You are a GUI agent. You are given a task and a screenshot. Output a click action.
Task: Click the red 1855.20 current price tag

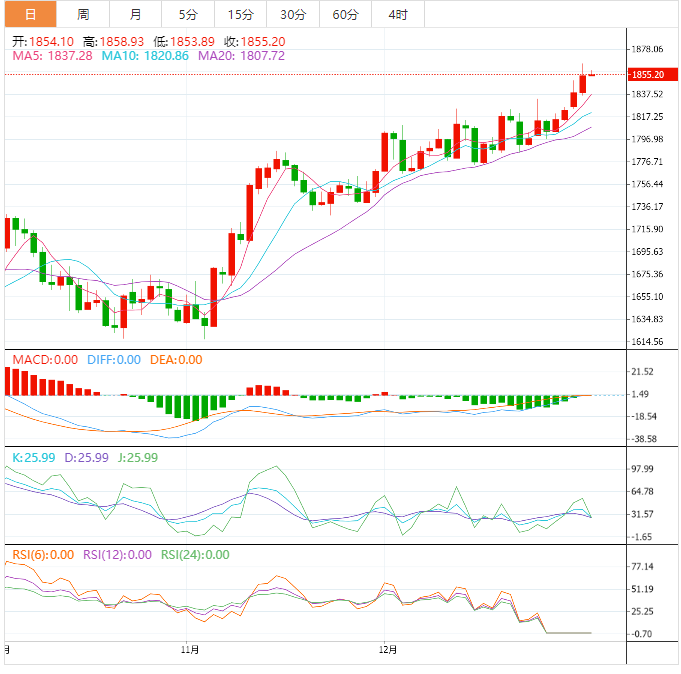(647, 75)
